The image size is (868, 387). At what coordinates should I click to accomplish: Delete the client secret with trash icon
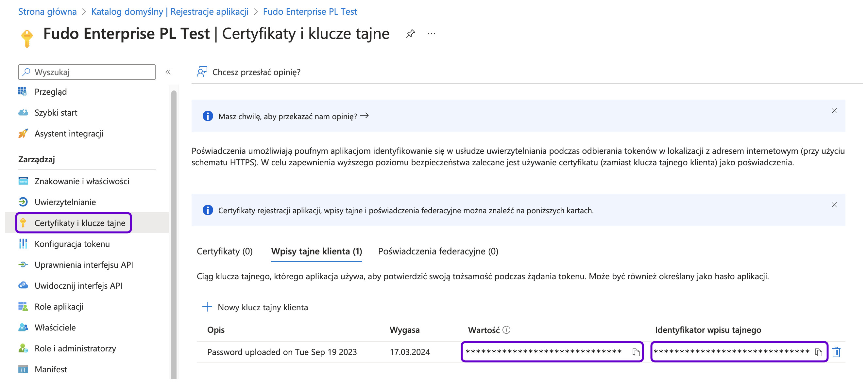click(836, 352)
